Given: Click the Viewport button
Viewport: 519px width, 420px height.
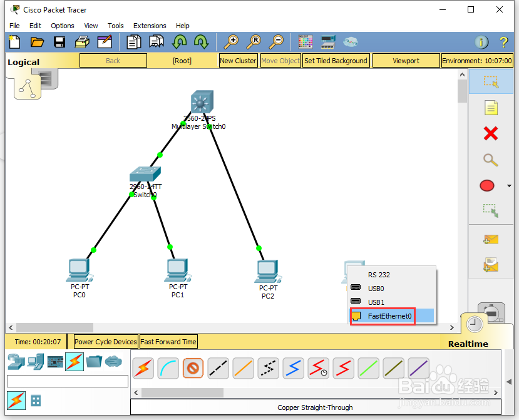Looking at the screenshot, I should coord(406,61).
